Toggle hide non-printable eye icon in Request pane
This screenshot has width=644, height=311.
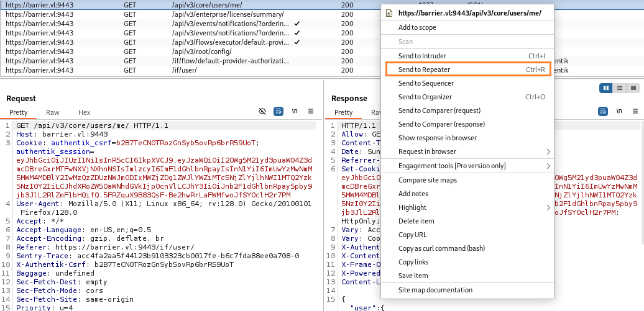[262, 111]
